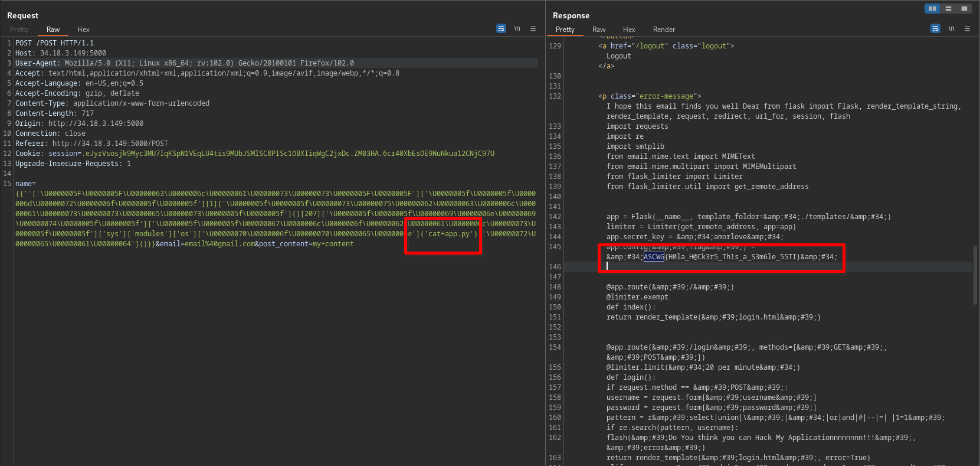Open Response panel hamburger options menu

tap(967, 28)
